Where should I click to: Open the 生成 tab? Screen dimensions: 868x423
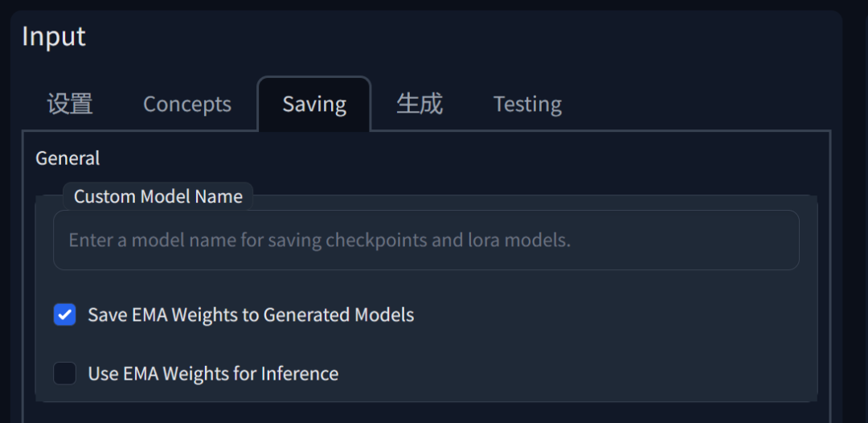419,104
